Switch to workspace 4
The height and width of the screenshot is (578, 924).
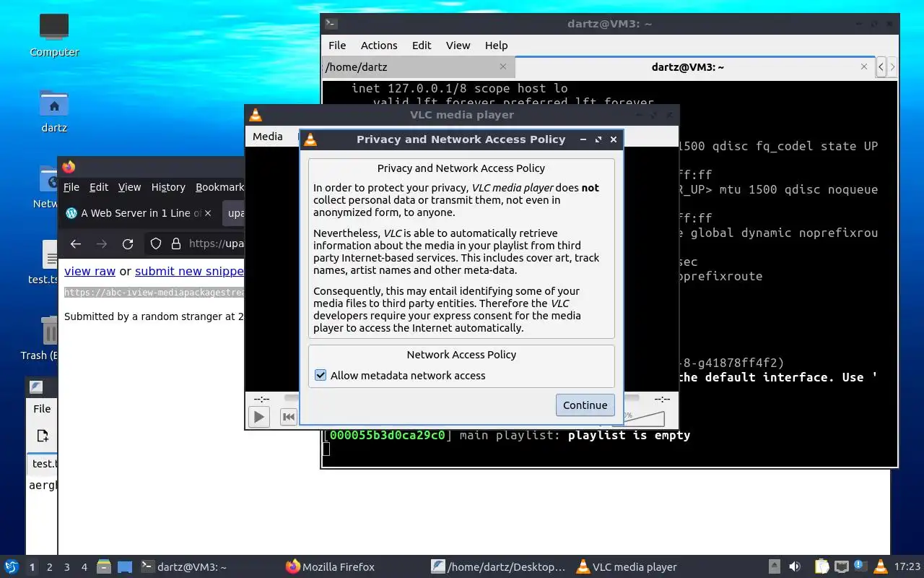(x=84, y=567)
